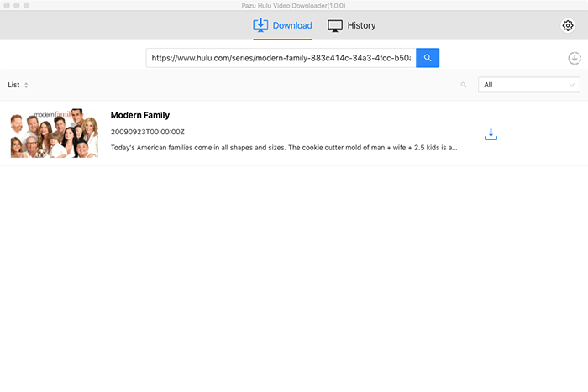The width and height of the screenshot is (588, 392).
Task: Click the monitor icon beside History
Action: (x=335, y=25)
